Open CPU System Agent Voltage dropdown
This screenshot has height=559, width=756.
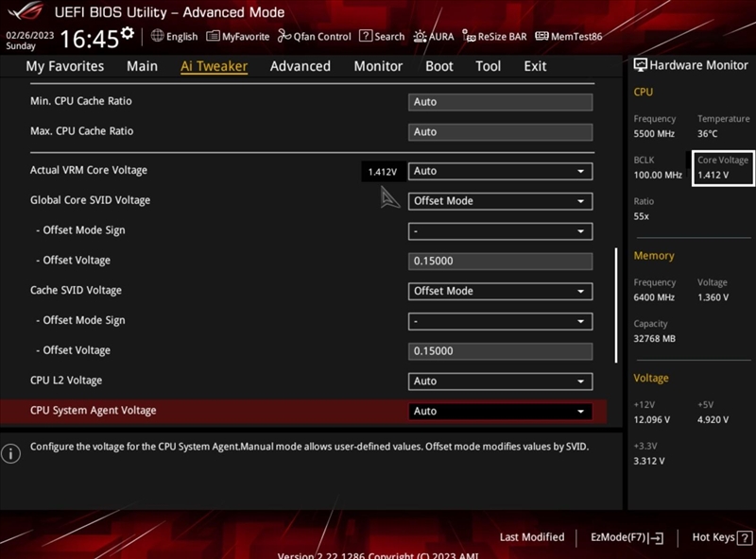pos(501,411)
